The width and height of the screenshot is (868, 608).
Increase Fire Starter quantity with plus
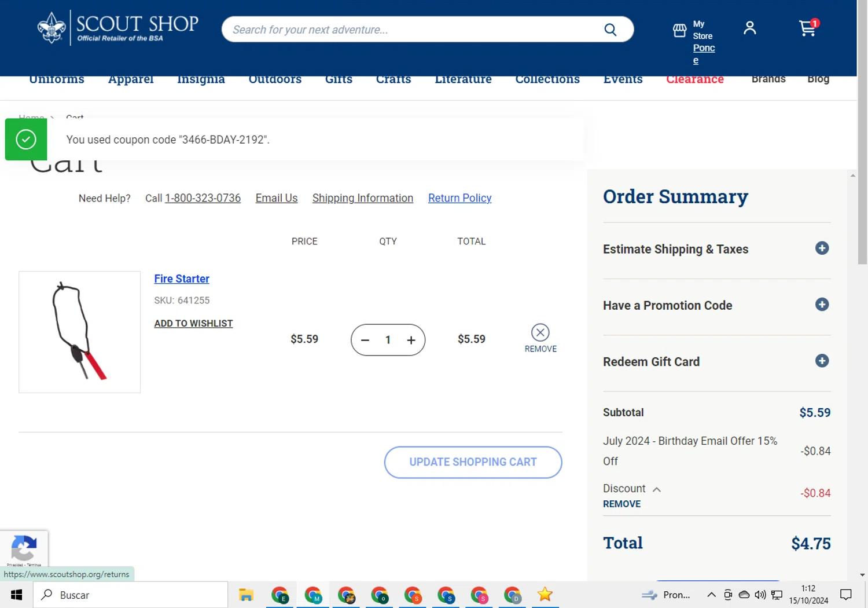point(411,340)
